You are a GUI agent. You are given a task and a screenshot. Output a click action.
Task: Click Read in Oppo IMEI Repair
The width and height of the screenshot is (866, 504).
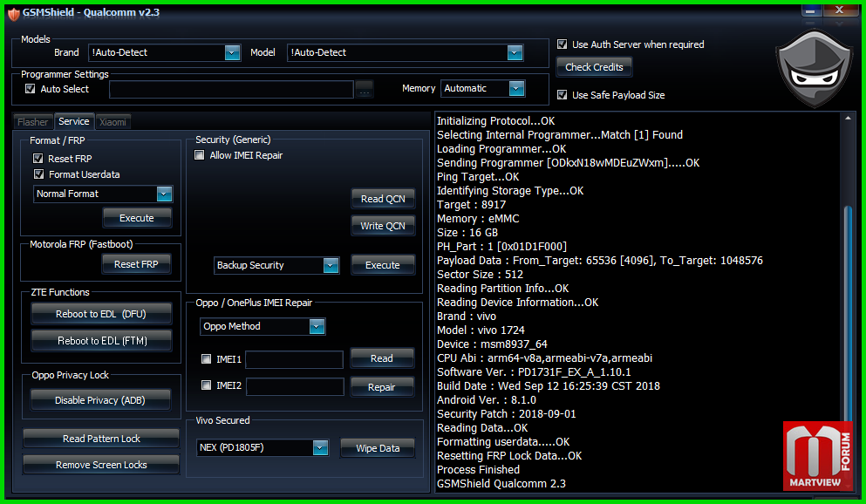(382, 359)
